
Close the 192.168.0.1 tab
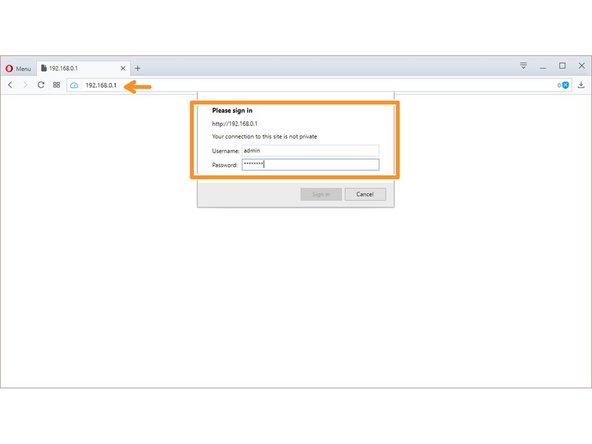[123, 68]
